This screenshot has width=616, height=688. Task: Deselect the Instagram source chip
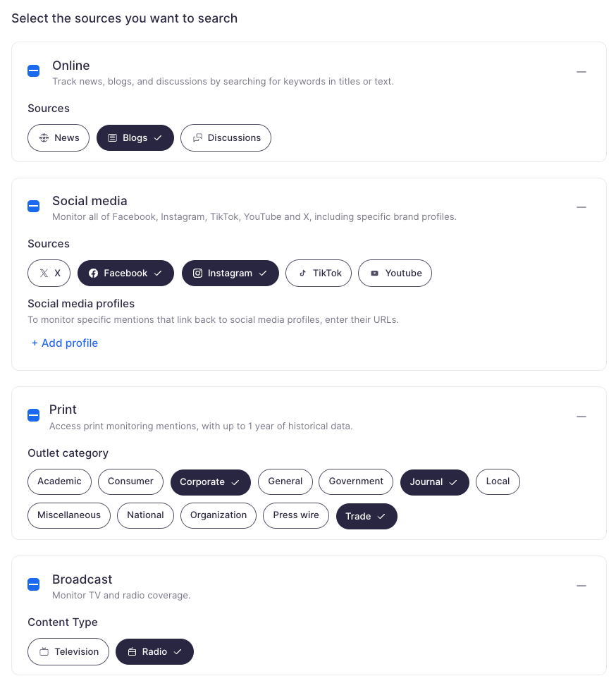[x=230, y=274]
